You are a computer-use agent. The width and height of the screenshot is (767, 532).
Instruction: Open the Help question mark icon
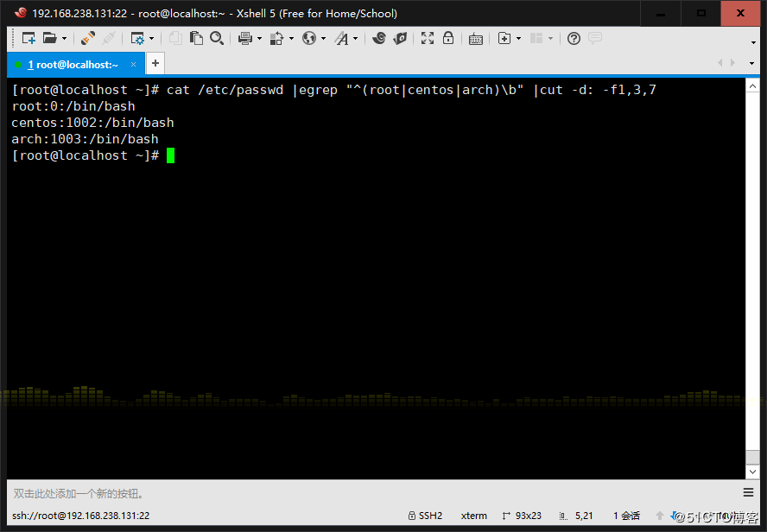click(574, 38)
